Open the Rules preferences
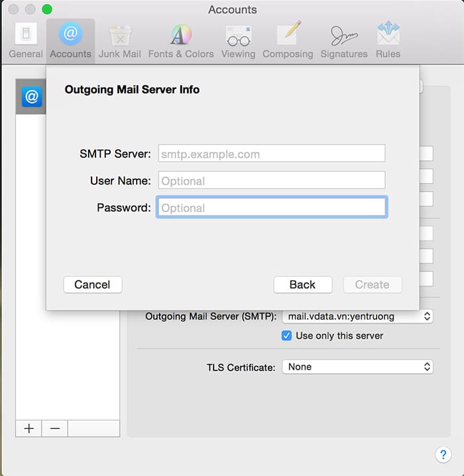 tap(388, 40)
